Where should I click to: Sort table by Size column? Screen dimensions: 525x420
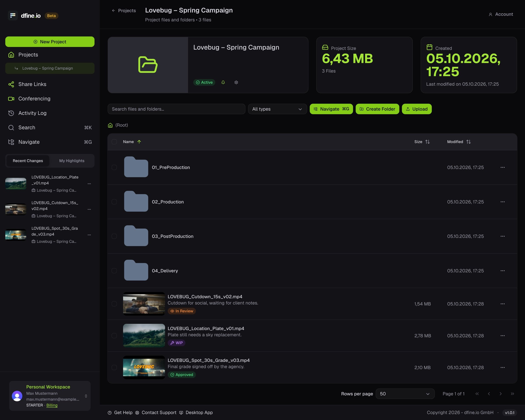[x=422, y=142]
